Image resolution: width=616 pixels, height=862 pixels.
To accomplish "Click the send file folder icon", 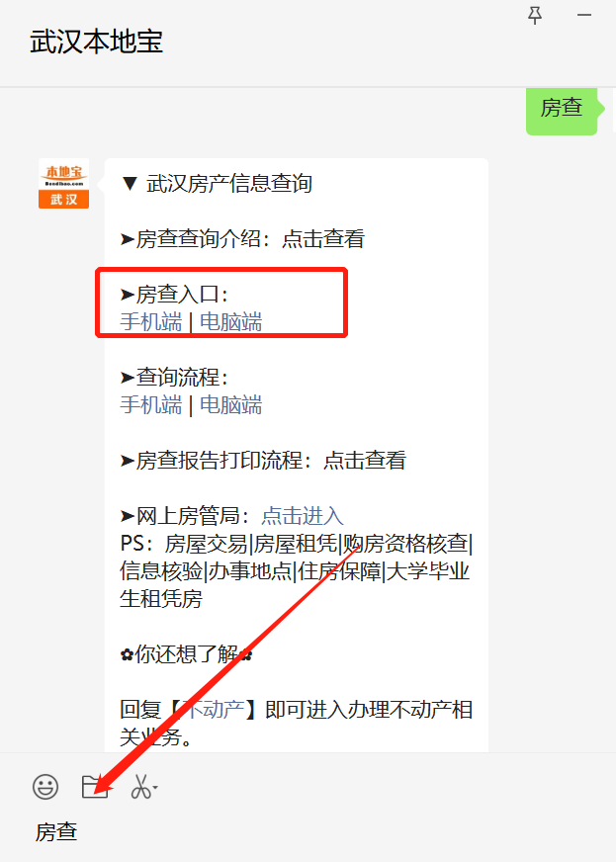I will click(95, 787).
